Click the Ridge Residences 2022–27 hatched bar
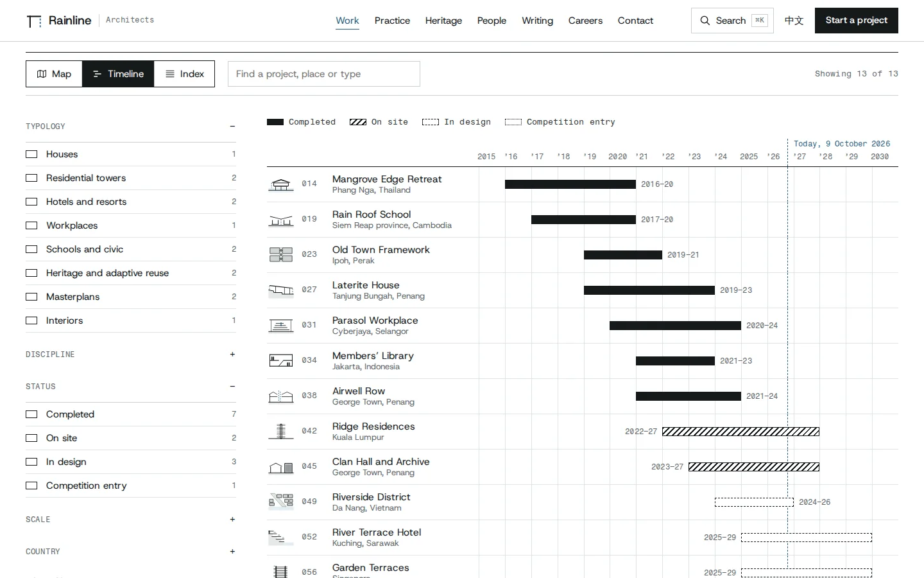The height and width of the screenshot is (578, 924). (740, 432)
